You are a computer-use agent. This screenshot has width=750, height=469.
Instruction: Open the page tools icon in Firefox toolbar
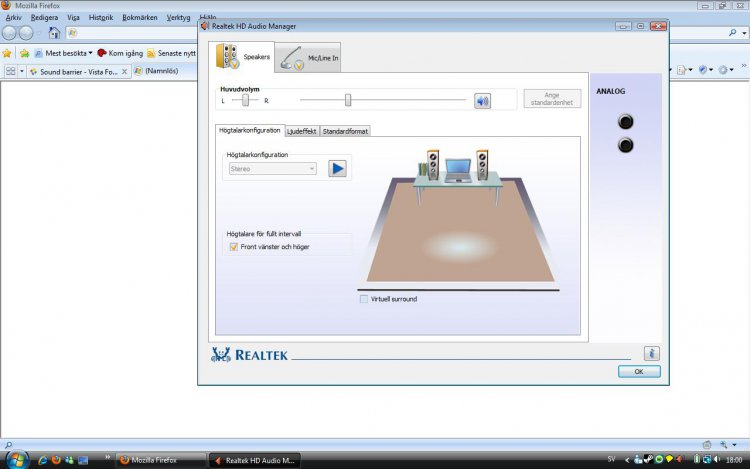[x=683, y=70]
